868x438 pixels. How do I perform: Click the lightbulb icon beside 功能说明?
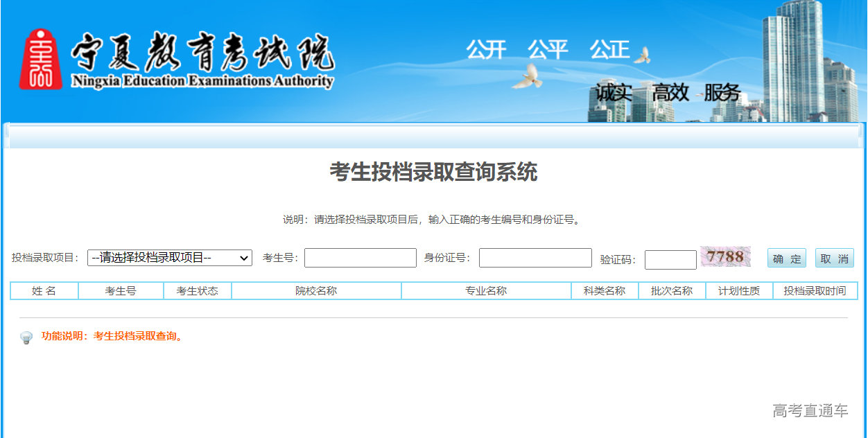click(26, 338)
